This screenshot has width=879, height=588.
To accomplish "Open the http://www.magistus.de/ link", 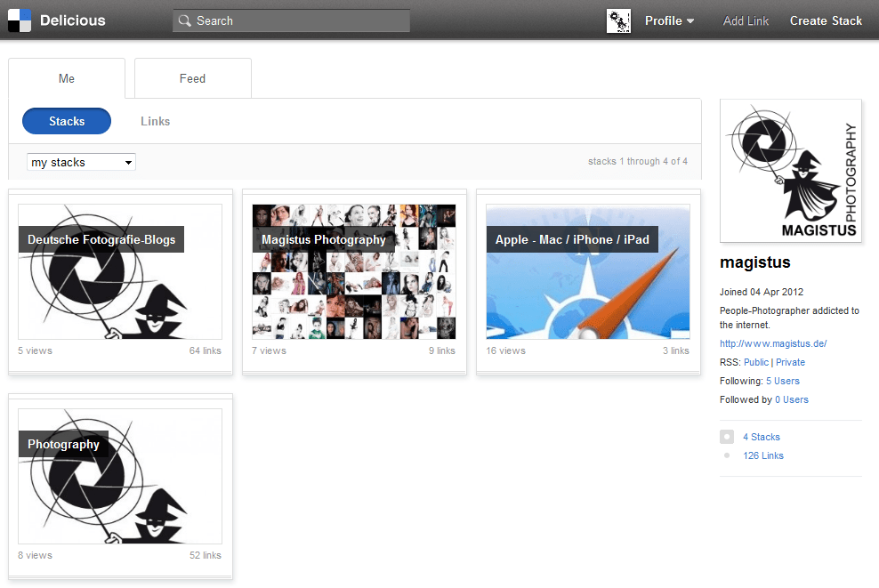I will [773, 343].
